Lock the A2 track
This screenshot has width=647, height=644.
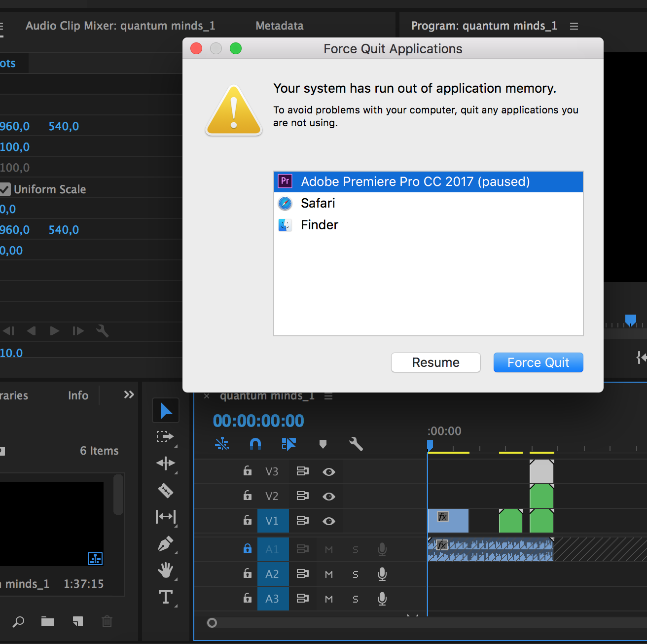click(x=248, y=573)
